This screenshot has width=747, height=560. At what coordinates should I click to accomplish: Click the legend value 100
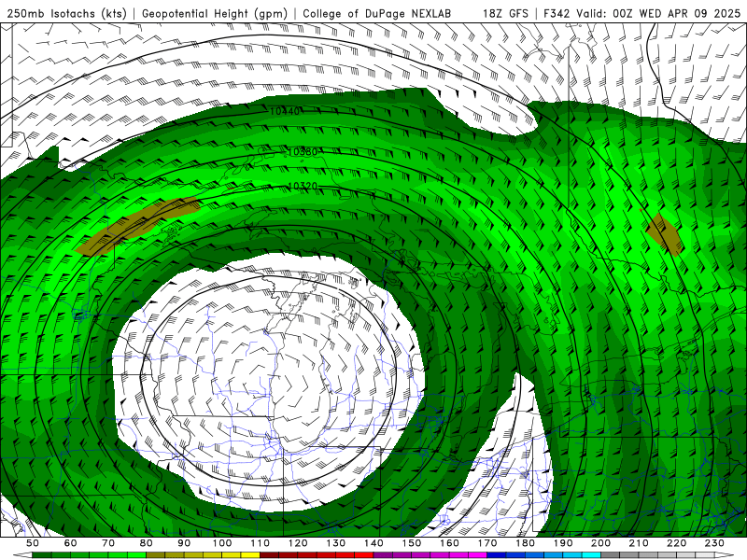tap(222, 543)
